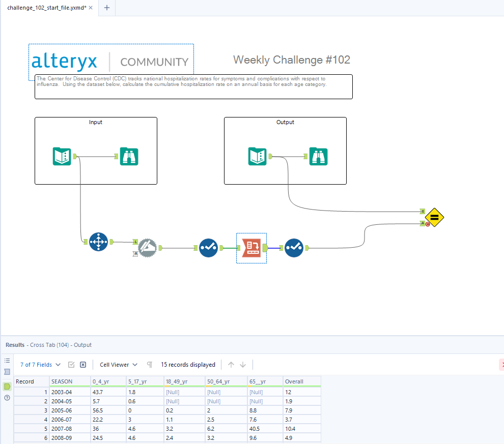Open the 7 of 7 Fields dropdown
Image resolution: width=504 pixels, height=444 pixels.
[x=40, y=365]
